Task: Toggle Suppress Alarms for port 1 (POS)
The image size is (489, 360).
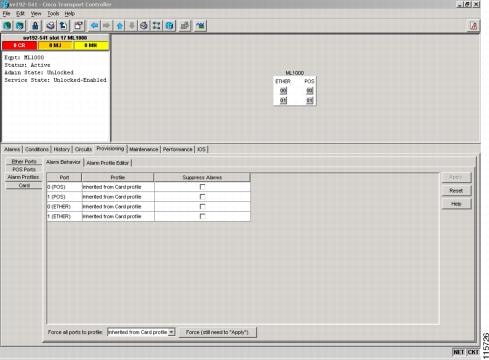Action: [202, 197]
